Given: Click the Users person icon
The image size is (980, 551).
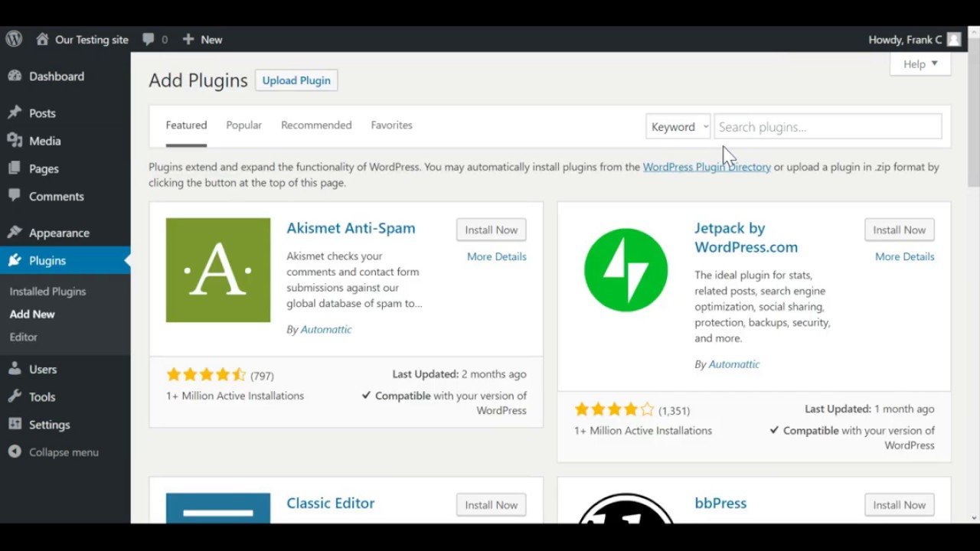Looking at the screenshot, I should point(15,369).
